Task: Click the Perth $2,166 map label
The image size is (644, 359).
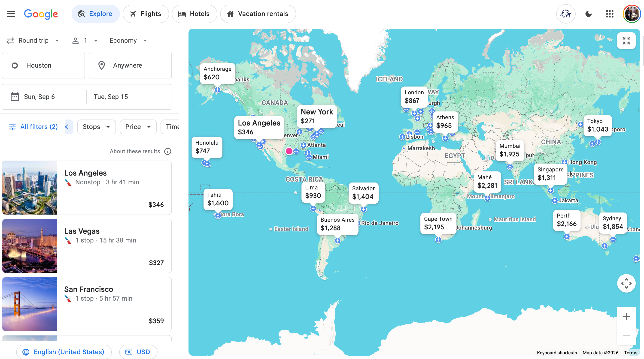Action: [x=566, y=220]
